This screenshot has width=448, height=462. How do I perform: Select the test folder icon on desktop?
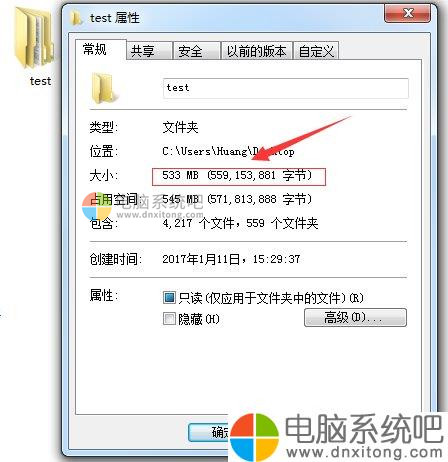coord(33,37)
